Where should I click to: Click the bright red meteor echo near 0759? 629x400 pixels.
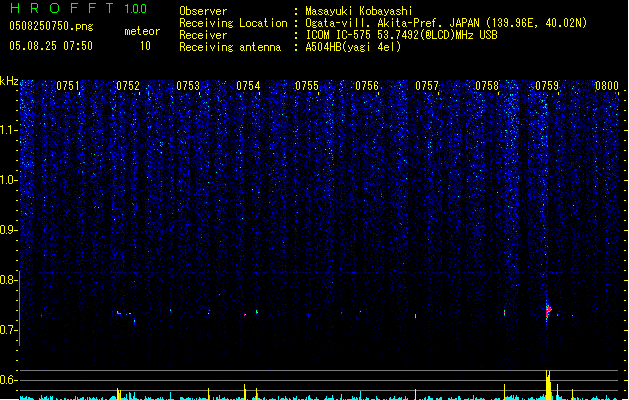pyautogui.click(x=548, y=311)
